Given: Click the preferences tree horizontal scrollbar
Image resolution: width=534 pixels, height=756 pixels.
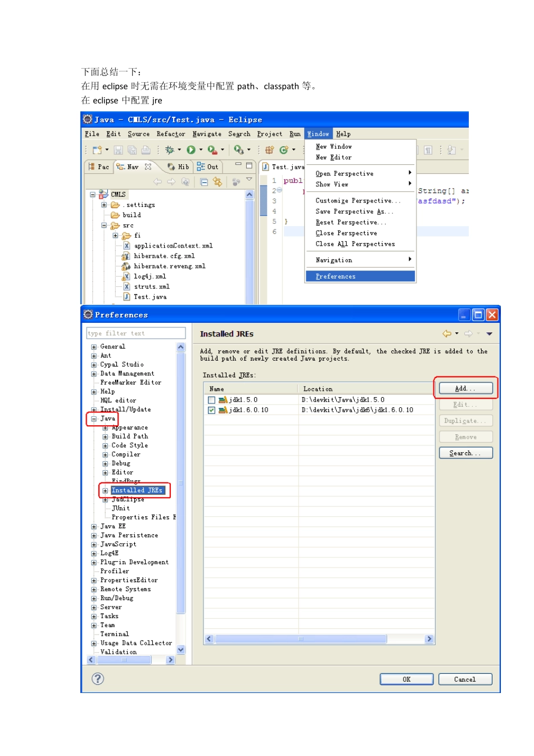Looking at the screenshot, I should click(131, 660).
